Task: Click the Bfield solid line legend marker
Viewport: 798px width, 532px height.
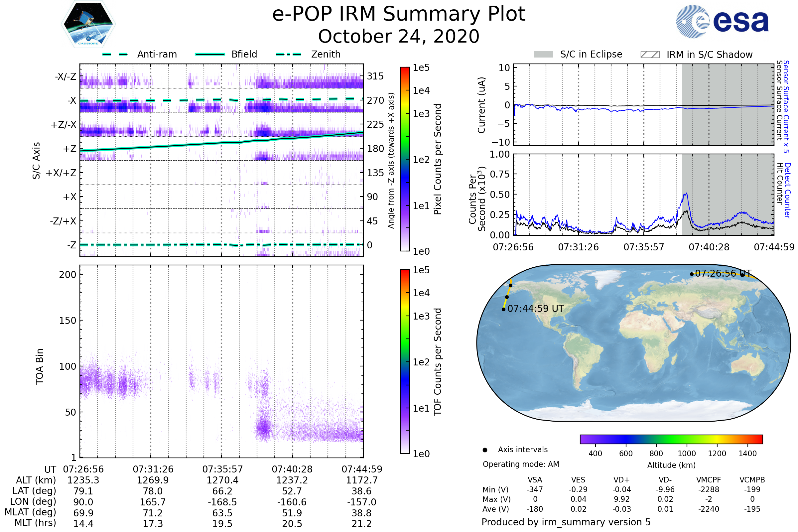Action: pyautogui.click(x=210, y=54)
